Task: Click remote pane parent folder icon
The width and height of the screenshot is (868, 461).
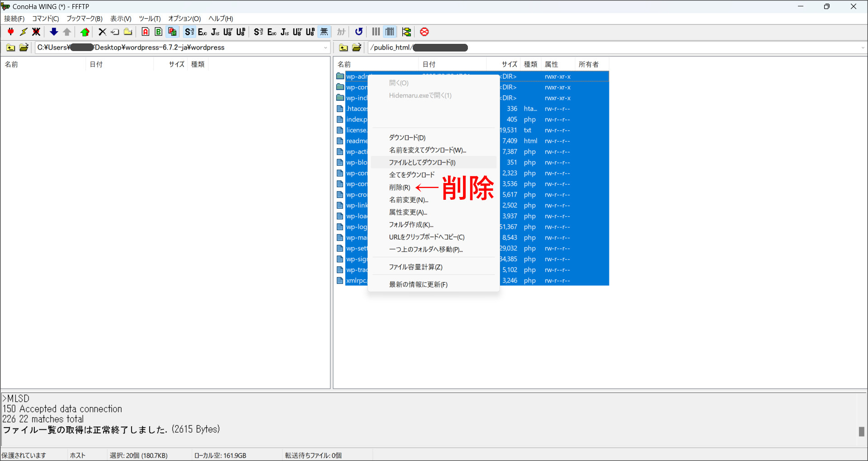Action: (x=344, y=47)
